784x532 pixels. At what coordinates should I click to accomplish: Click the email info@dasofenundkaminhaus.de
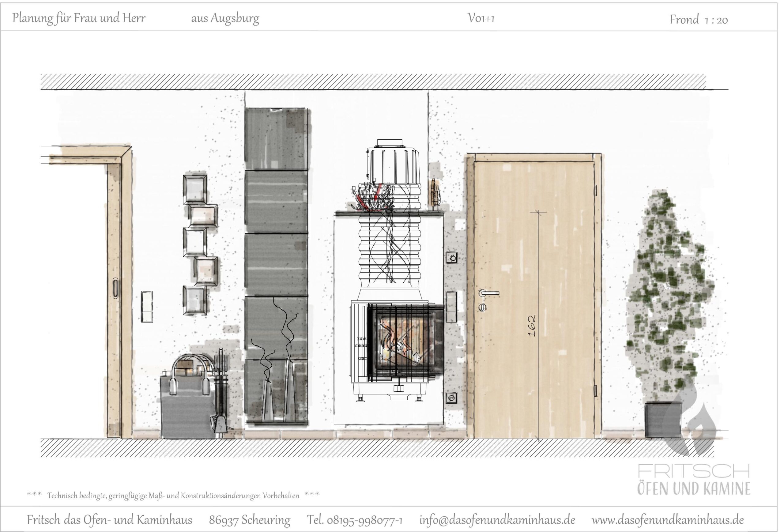coord(497,519)
